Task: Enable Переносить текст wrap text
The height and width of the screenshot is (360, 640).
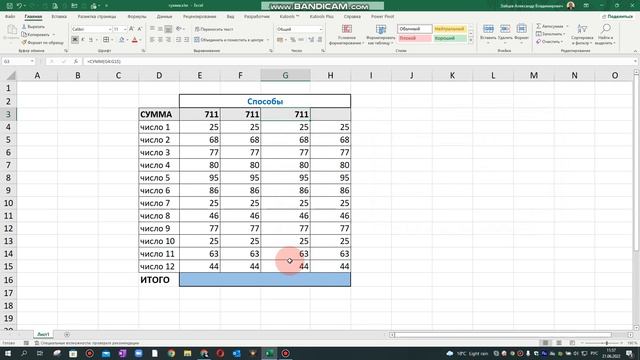Action: click(x=214, y=29)
